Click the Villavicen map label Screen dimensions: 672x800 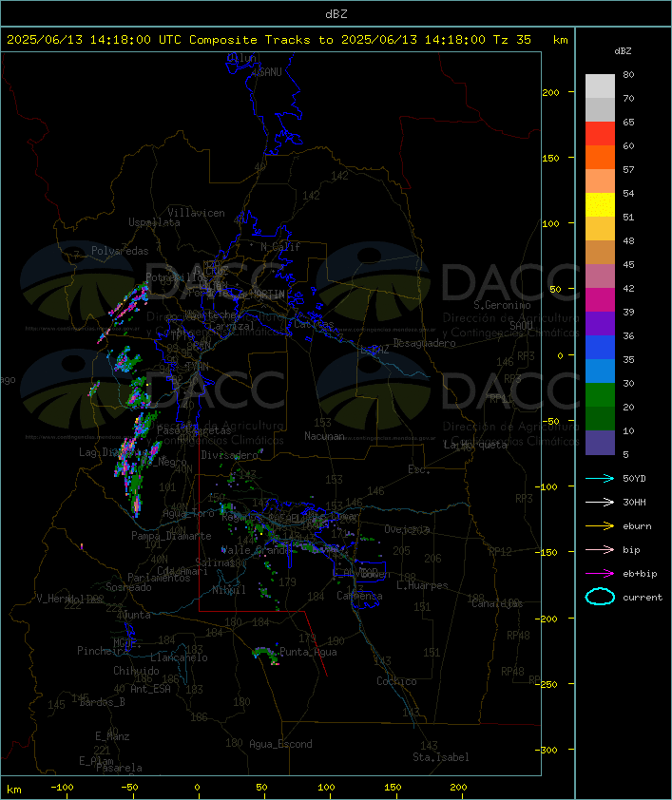(197, 213)
